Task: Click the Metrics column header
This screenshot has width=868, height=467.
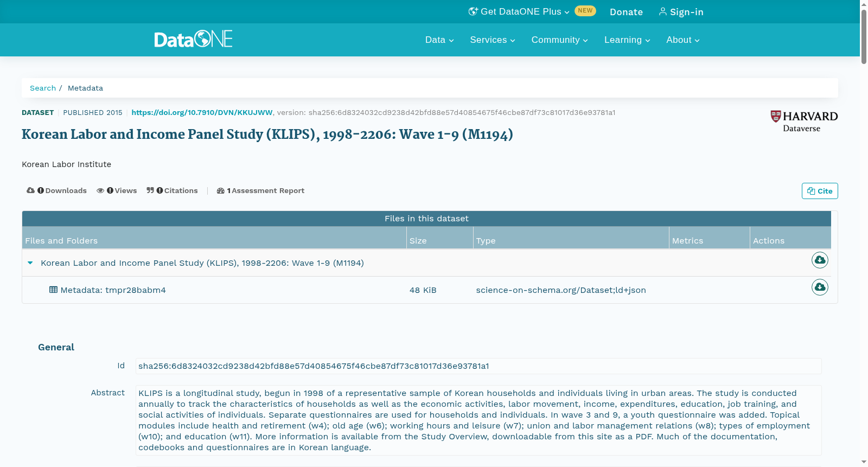Action: pyautogui.click(x=710, y=238)
